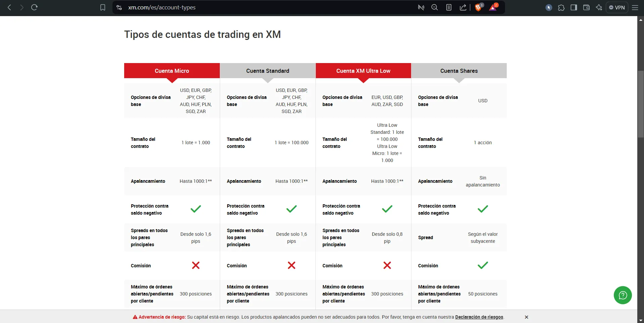
Task: Click Cuenta Shares negative balance protection checkmark
Action: (x=483, y=209)
